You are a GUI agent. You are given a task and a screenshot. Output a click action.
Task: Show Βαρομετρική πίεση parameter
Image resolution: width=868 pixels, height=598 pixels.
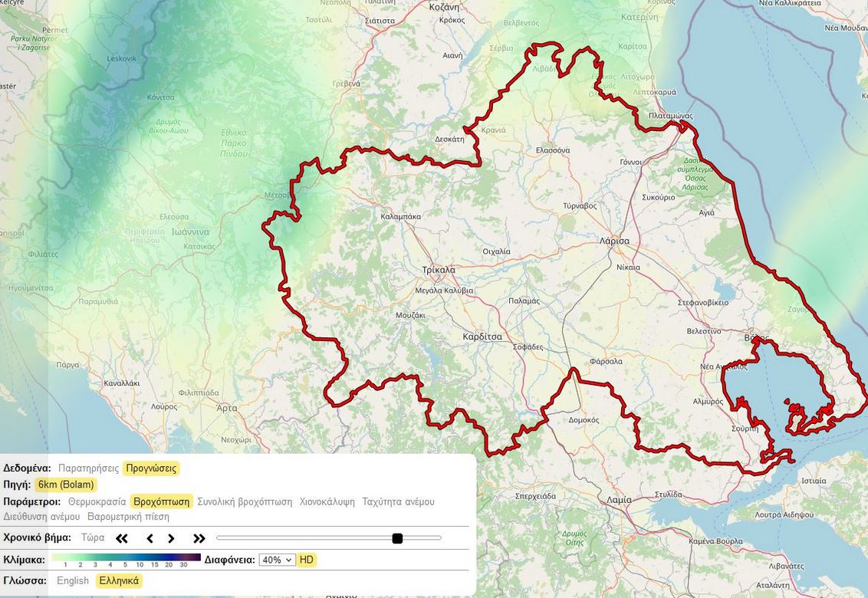tap(128, 517)
